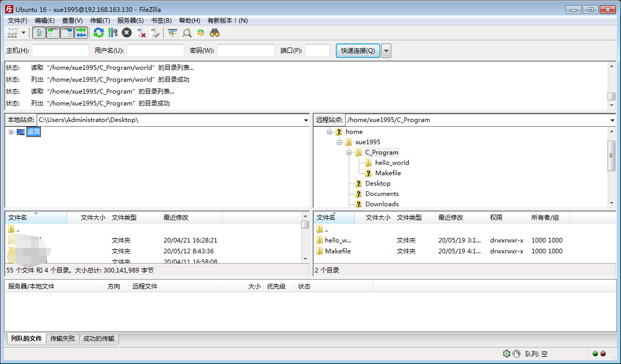Toggle remote directory tree display

click(67, 33)
